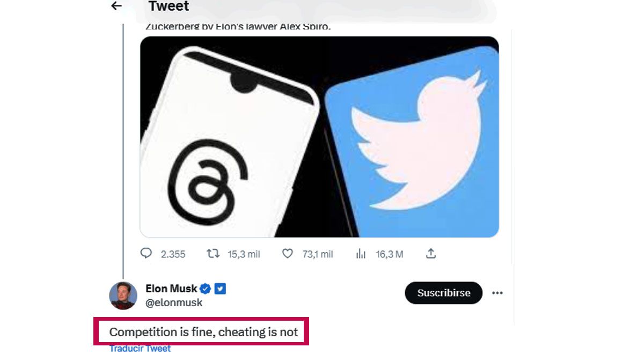Expand options next to the Suscribirse button
Viewport: 644px width, 362px height.
click(x=497, y=292)
